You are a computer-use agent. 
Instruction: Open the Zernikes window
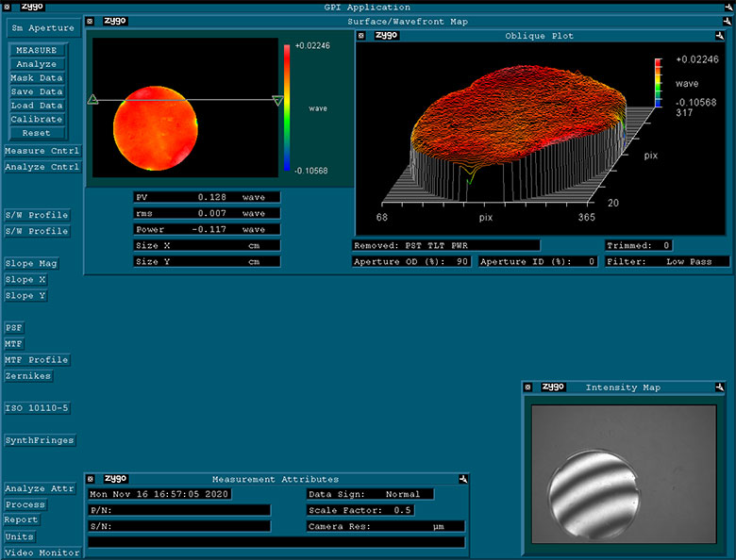click(x=28, y=375)
